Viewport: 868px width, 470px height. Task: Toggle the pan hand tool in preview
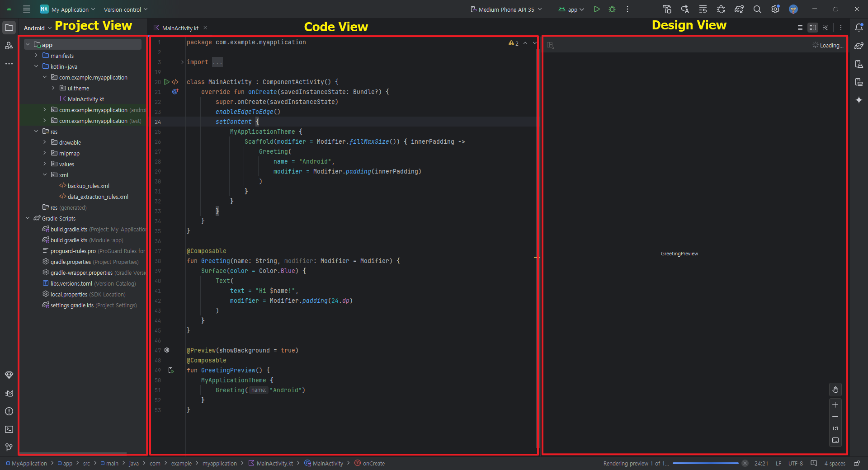pyautogui.click(x=835, y=390)
